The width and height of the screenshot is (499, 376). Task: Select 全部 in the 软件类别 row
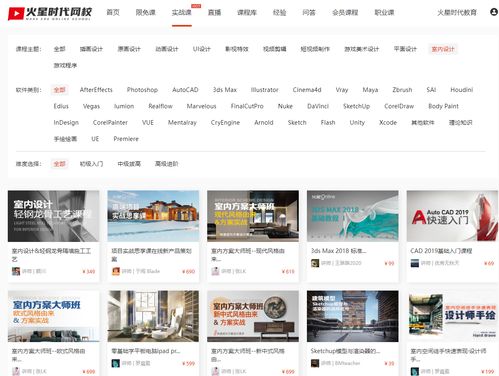(59, 90)
